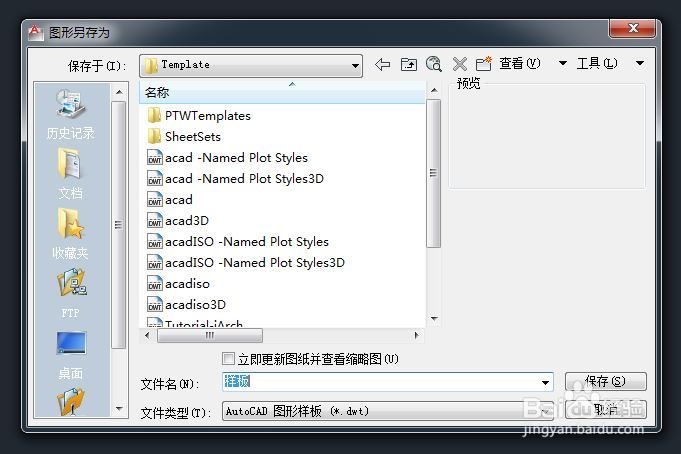Create a new folder icon
Viewport: 681px width, 454px height.
point(483,64)
